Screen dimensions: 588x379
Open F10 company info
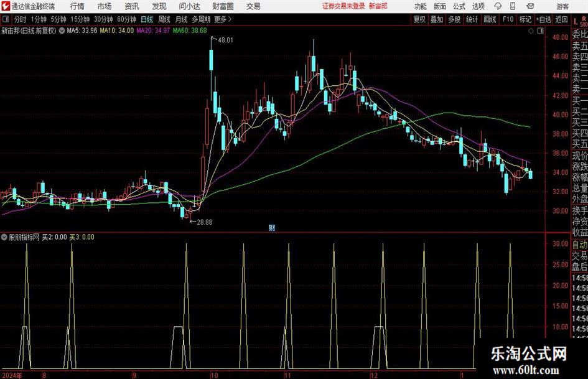point(508,19)
